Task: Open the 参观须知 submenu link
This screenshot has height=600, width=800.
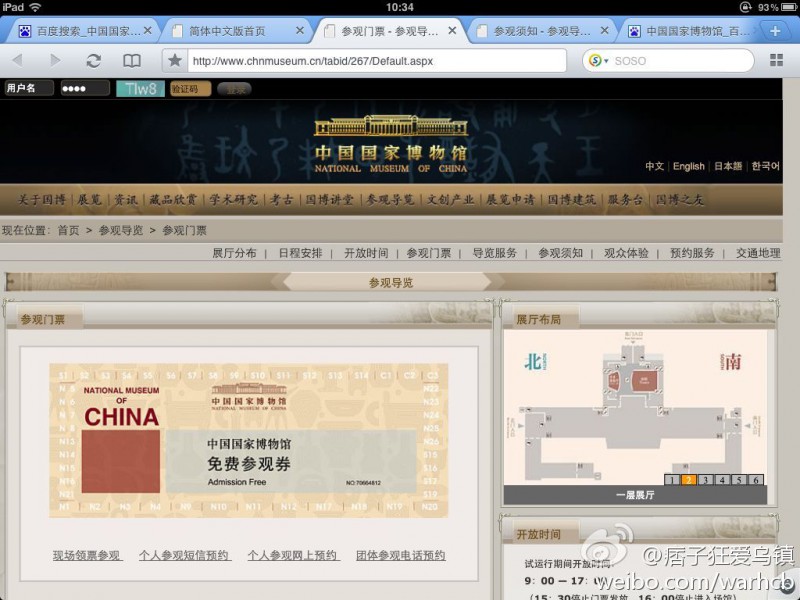Action: pos(561,253)
